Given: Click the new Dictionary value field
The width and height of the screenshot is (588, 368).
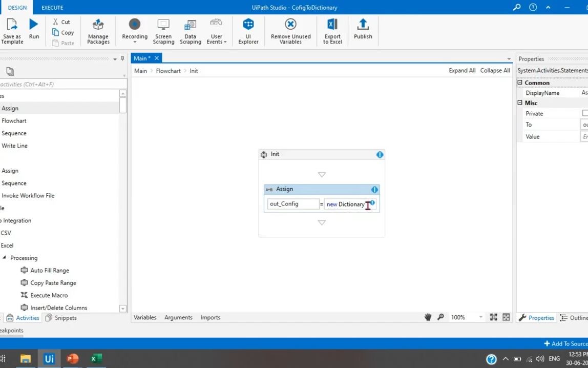Looking at the screenshot, I should (349, 204).
